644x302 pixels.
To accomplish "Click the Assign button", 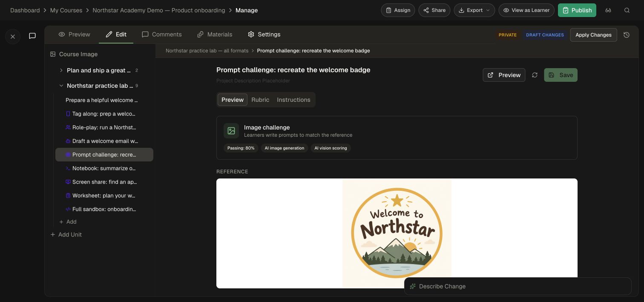I will [x=398, y=10].
